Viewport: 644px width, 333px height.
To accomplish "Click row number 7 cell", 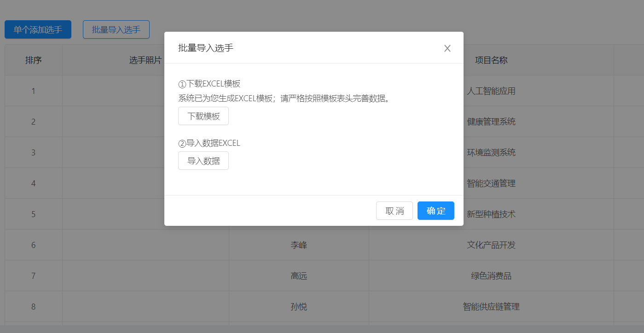I will tap(34, 276).
